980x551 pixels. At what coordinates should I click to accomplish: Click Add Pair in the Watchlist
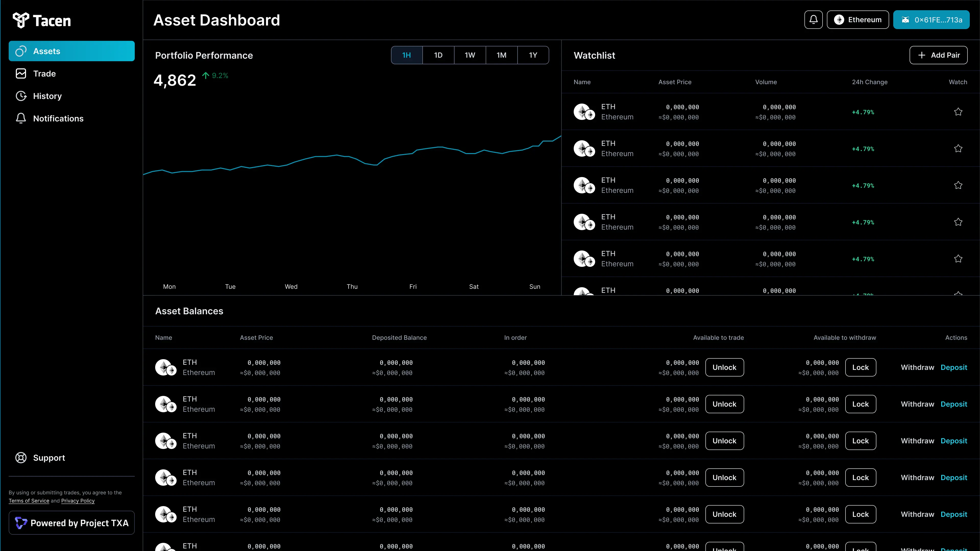click(x=938, y=55)
